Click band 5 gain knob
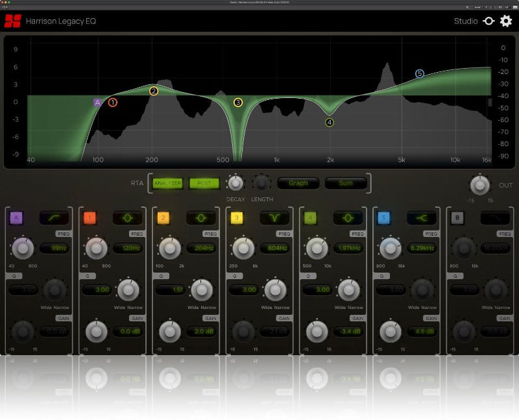 [x=391, y=332]
